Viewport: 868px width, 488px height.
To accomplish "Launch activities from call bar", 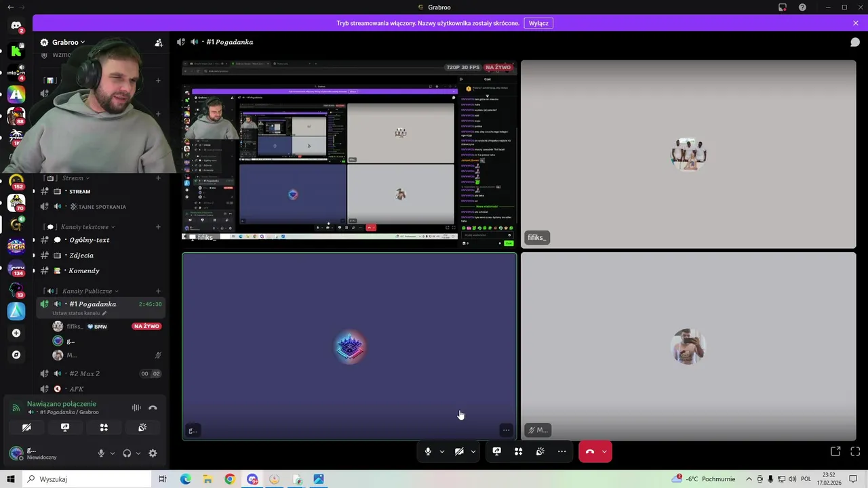I will click(x=519, y=451).
